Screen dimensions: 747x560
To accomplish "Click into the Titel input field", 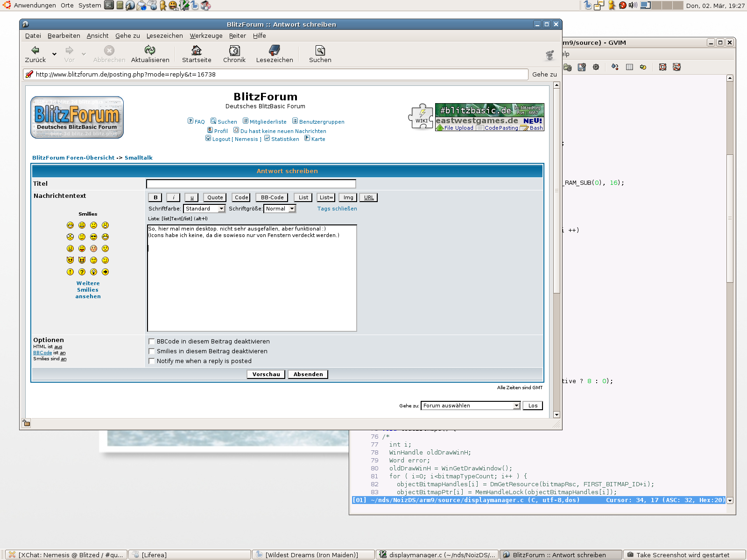I will (251, 184).
